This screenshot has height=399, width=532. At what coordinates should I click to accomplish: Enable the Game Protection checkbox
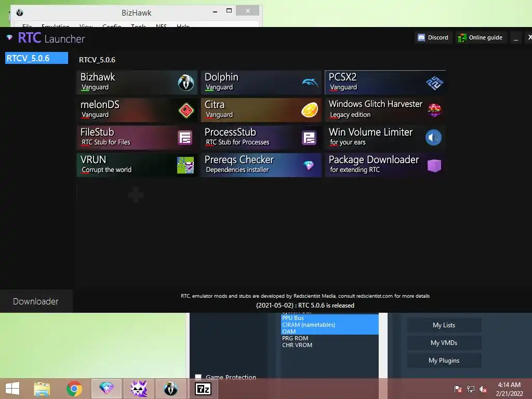click(x=198, y=377)
